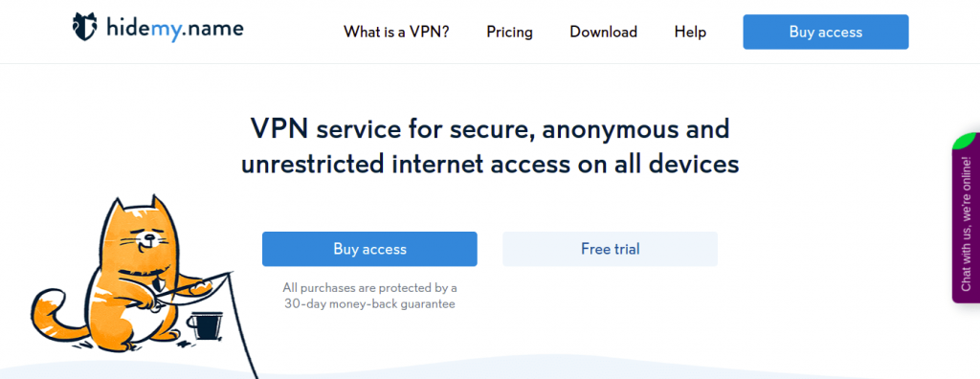Open the hidemy.name home link text
The height and width of the screenshot is (379, 980).
(x=174, y=29)
